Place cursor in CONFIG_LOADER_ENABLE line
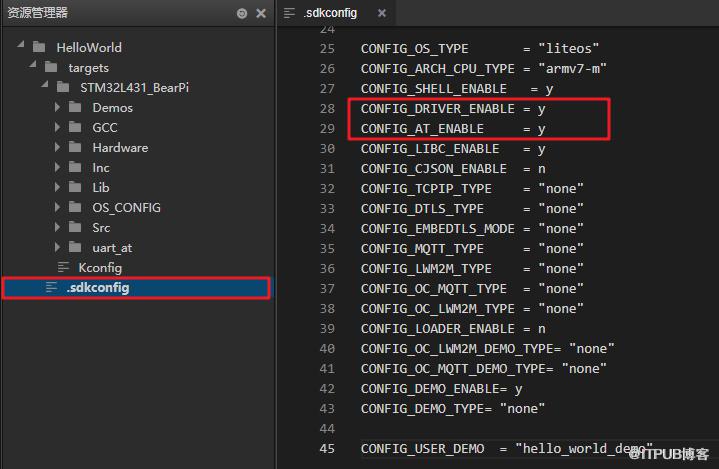Image resolution: width=719 pixels, height=469 pixels. 453,329
